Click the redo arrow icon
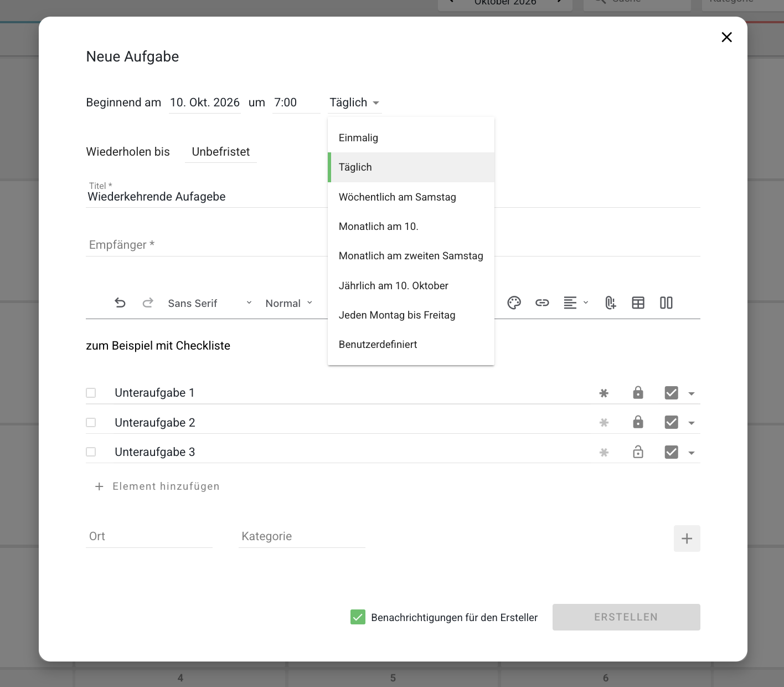This screenshot has width=784, height=687. (148, 303)
